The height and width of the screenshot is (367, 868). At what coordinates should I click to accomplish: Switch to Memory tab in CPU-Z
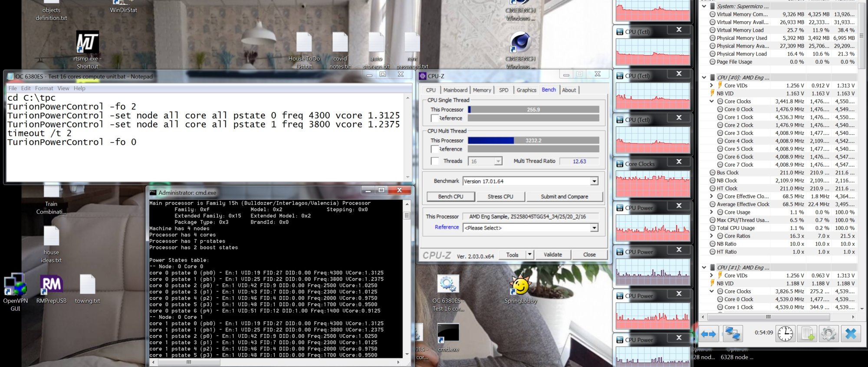click(482, 90)
